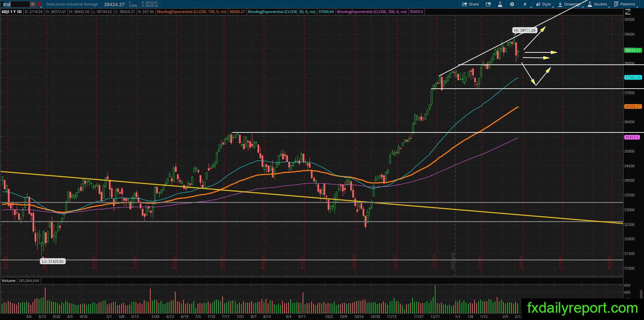The width and height of the screenshot is (644, 320).
Task: Click the 12/11 date axis label
Action: pyautogui.click(x=435, y=317)
